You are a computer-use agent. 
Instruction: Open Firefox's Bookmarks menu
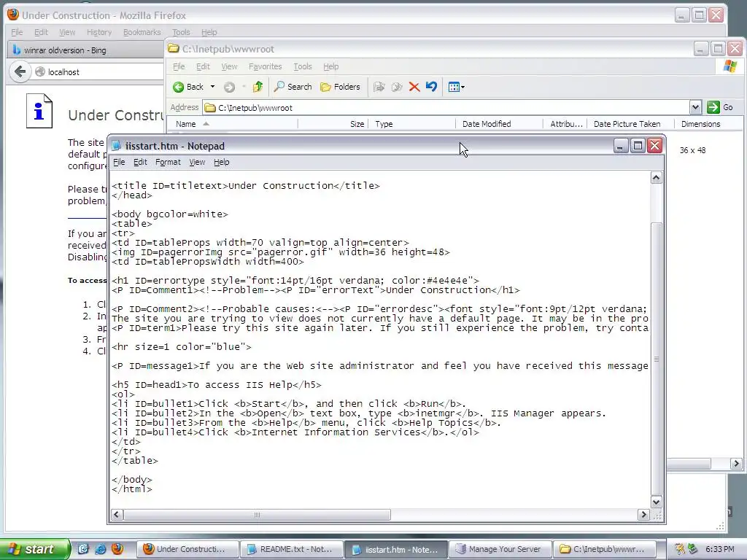[142, 32]
